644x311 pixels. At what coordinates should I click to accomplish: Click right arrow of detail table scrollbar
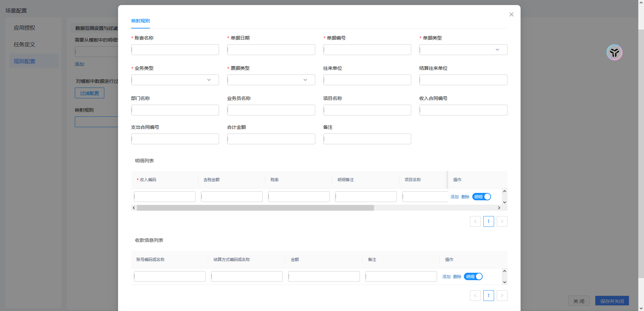tap(499, 208)
